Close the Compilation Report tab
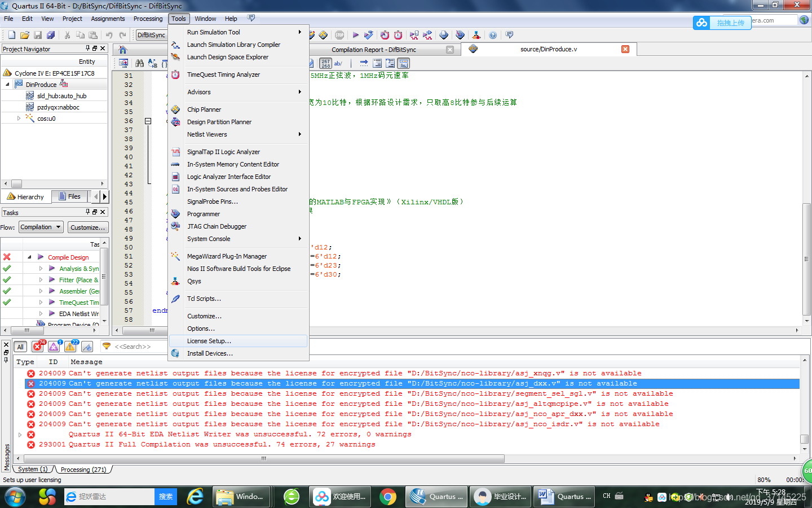812x508 pixels. [450, 50]
